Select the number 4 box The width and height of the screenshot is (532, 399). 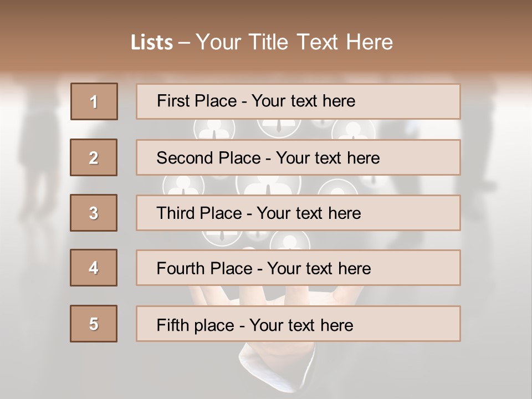[x=94, y=268]
